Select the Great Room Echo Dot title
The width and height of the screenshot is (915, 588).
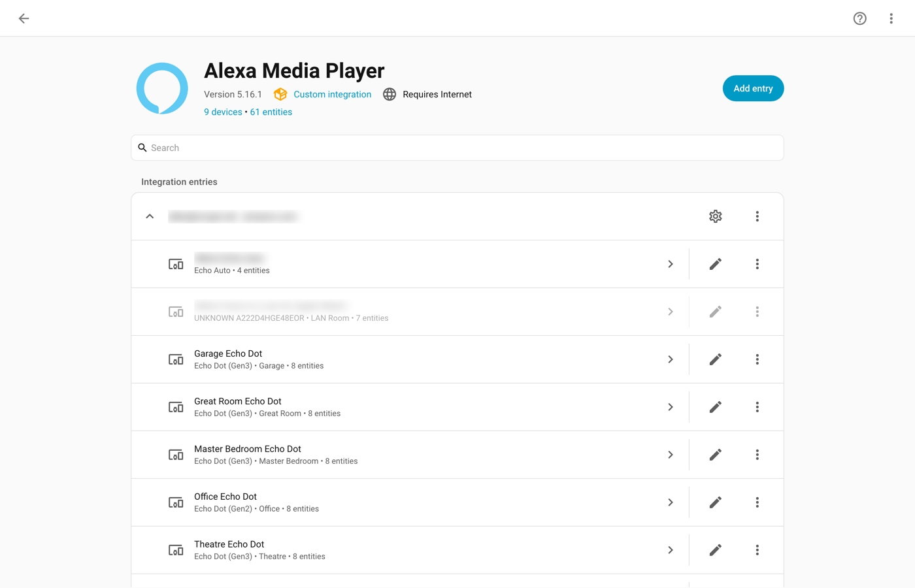point(238,401)
